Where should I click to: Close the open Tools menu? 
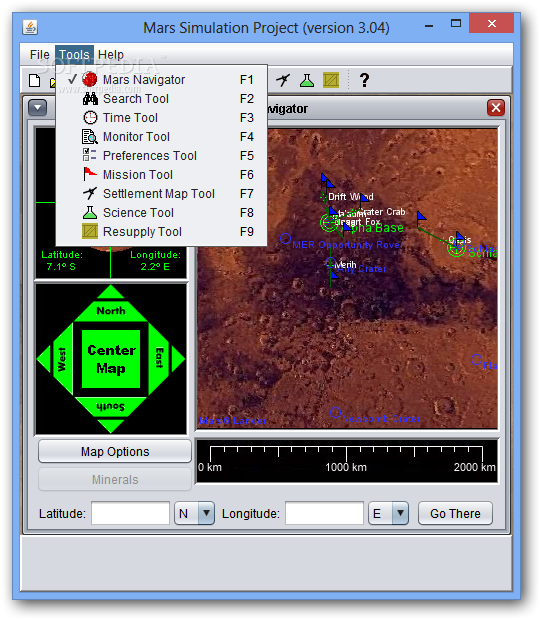pyautogui.click(x=74, y=55)
